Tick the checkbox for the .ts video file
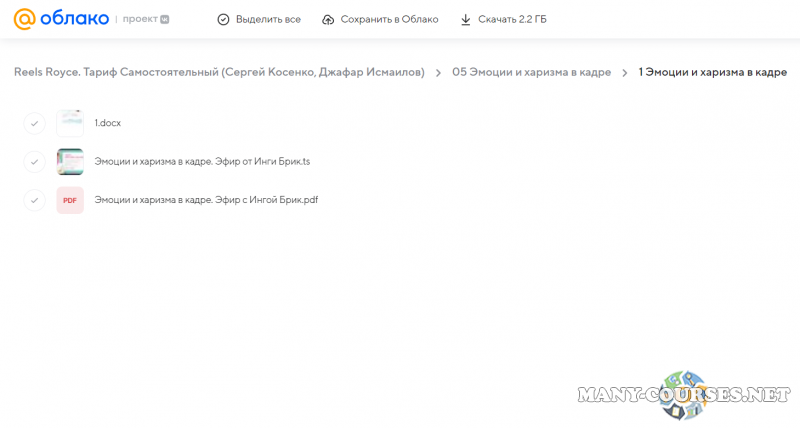800x428 pixels. pos(34,161)
